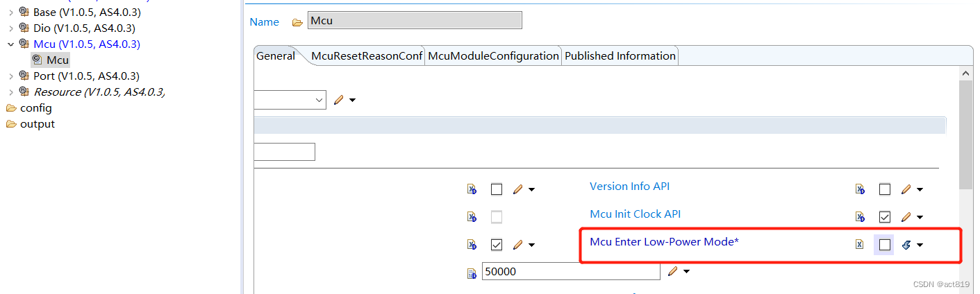Click the Mcu Init Clock API link

click(640, 214)
